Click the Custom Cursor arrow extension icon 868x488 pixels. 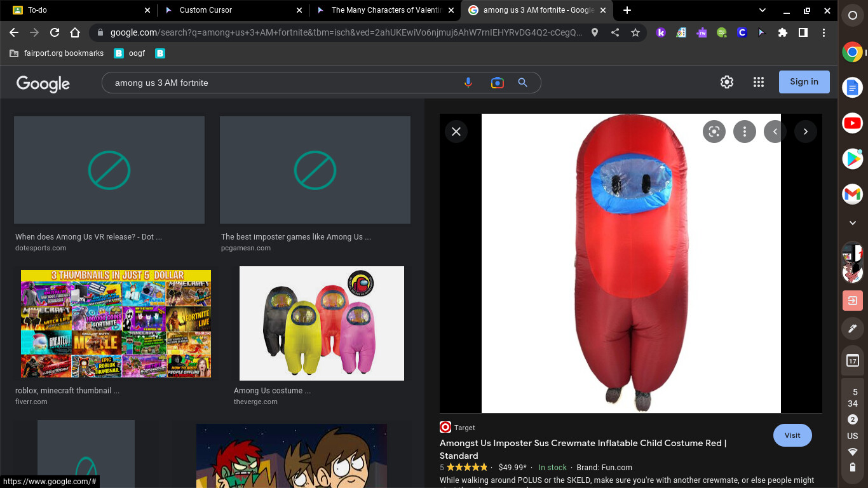point(763,32)
